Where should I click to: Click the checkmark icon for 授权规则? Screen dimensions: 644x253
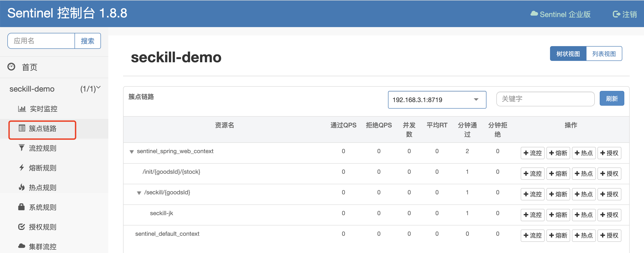pos(22,227)
